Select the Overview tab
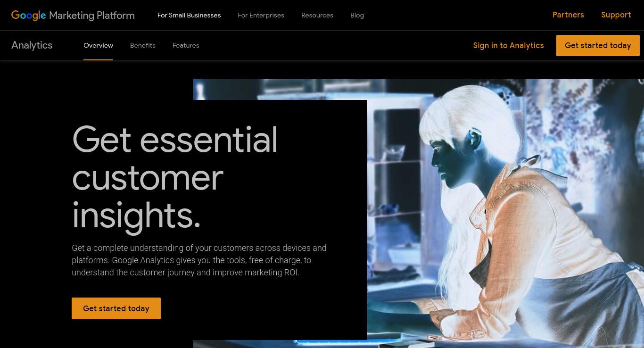The image size is (644, 348). 98,45
